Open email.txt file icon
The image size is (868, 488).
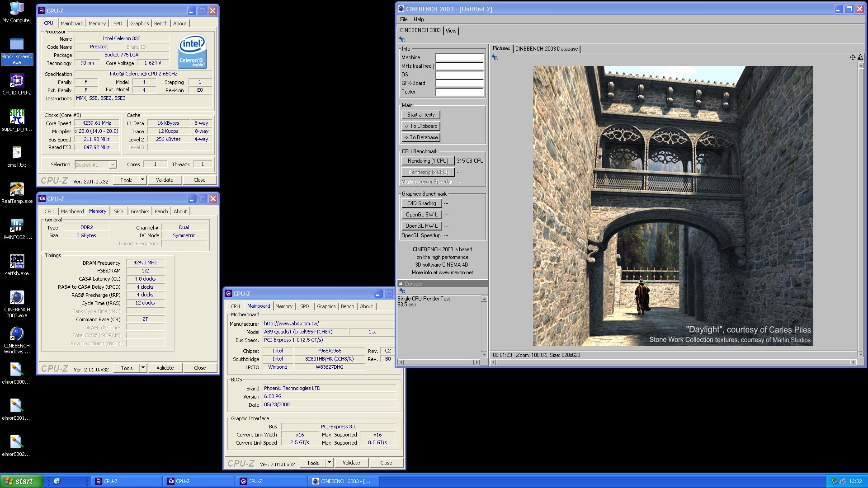coord(17,156)
